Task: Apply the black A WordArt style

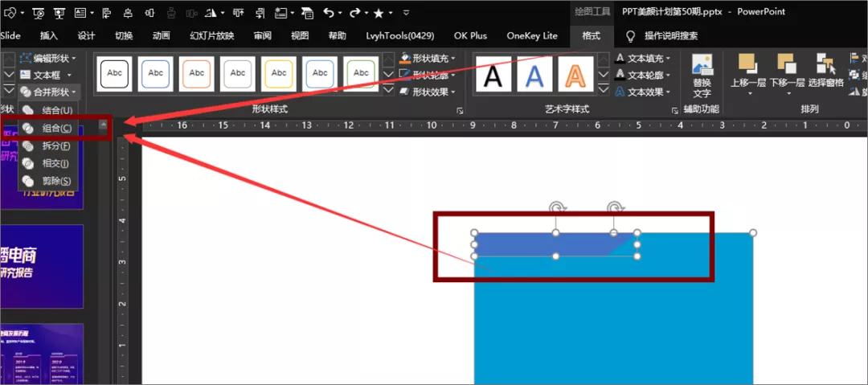Action: pos(493,74)
